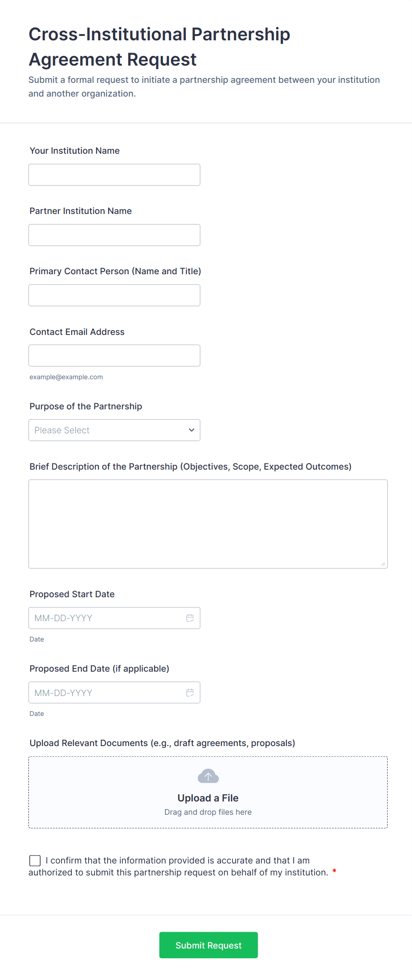Click the Your Institution Name field

tap(114, 175)
